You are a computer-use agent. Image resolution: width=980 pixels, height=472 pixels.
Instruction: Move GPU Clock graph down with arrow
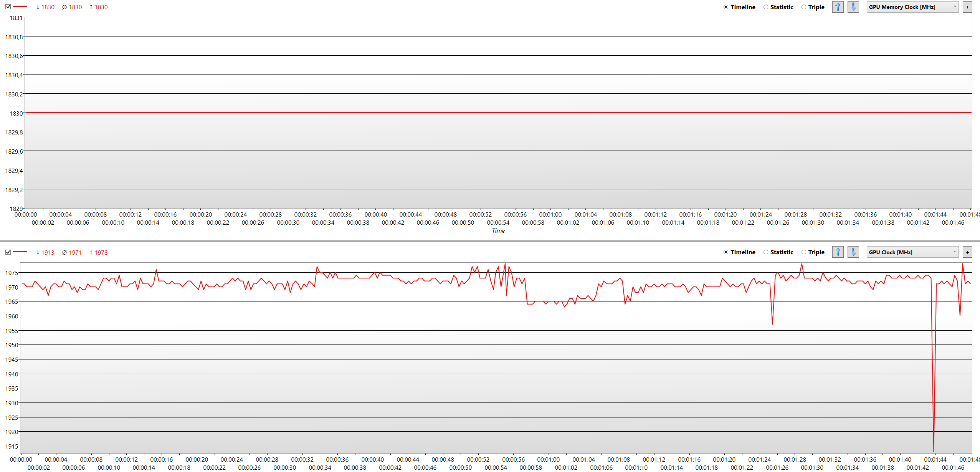pos(853,252)
